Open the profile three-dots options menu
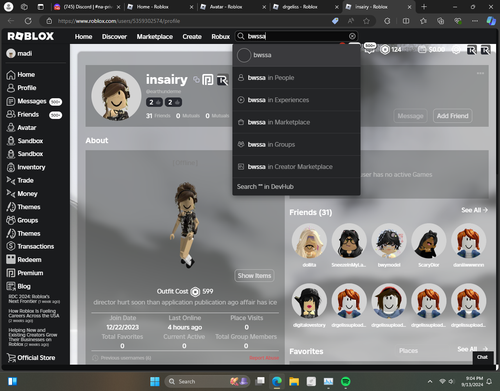Screen dimensions: 500x391 (480, 73)
